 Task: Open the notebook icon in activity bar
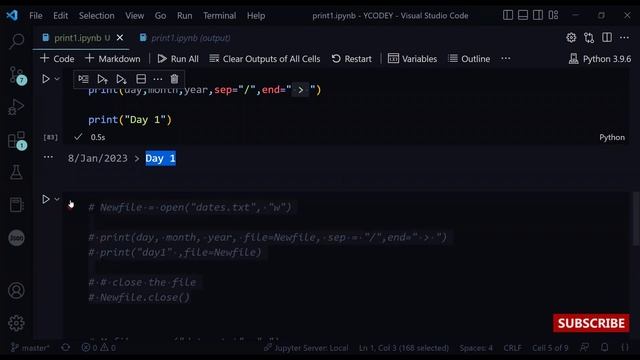tap(16, 204)
